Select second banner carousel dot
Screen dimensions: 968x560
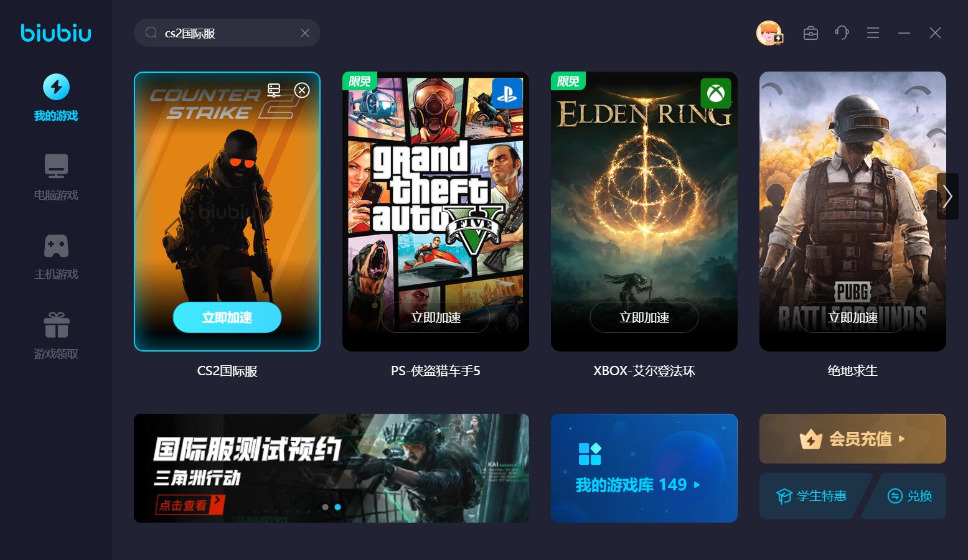point(337,507)
